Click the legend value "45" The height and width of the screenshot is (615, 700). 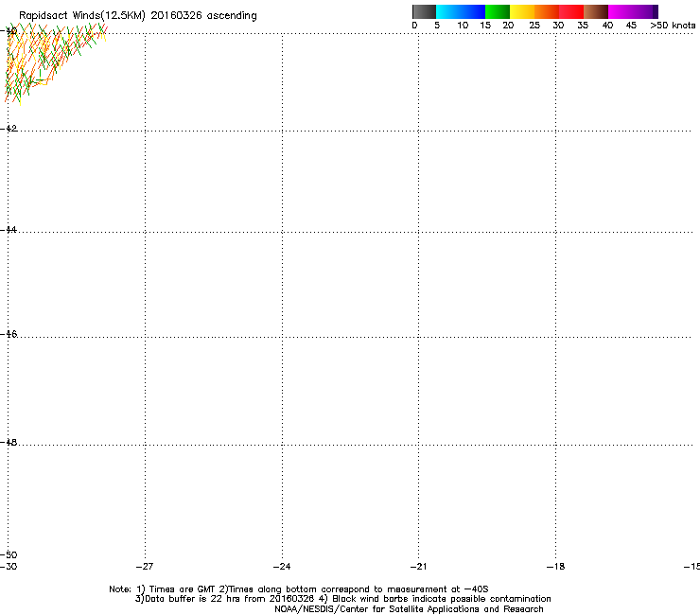(x=631, y=26)
